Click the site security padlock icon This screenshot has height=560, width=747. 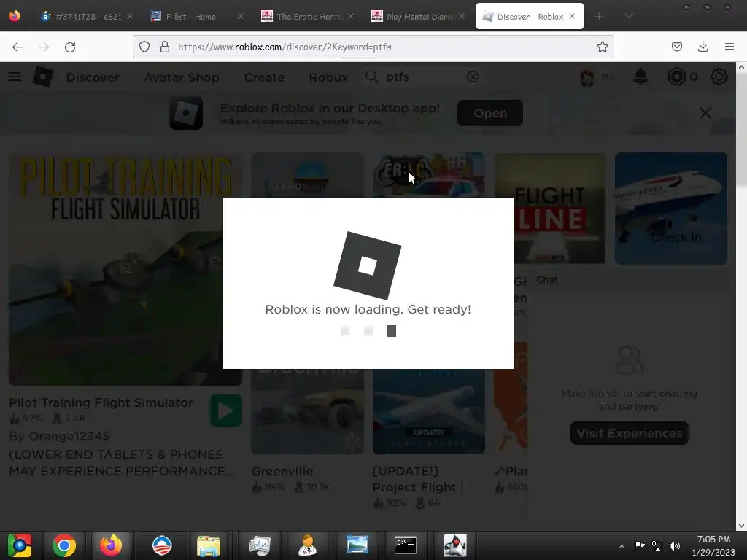[x=164, y=47]
